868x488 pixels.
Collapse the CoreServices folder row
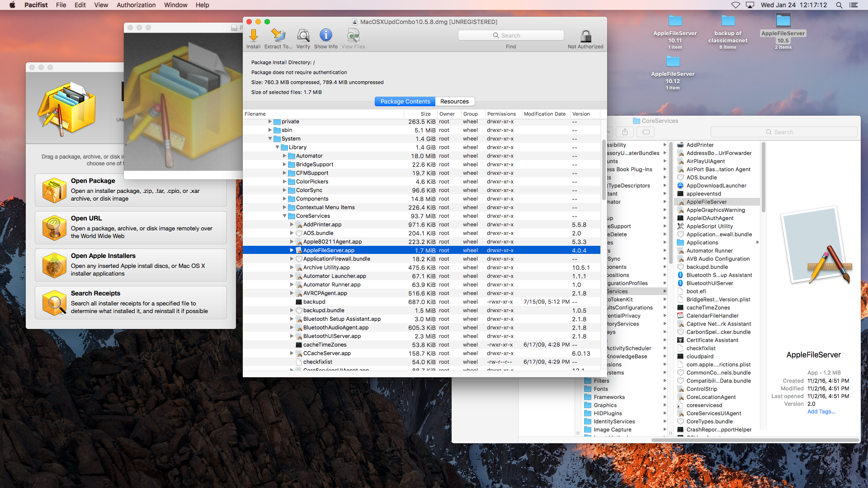coord(284,216)
